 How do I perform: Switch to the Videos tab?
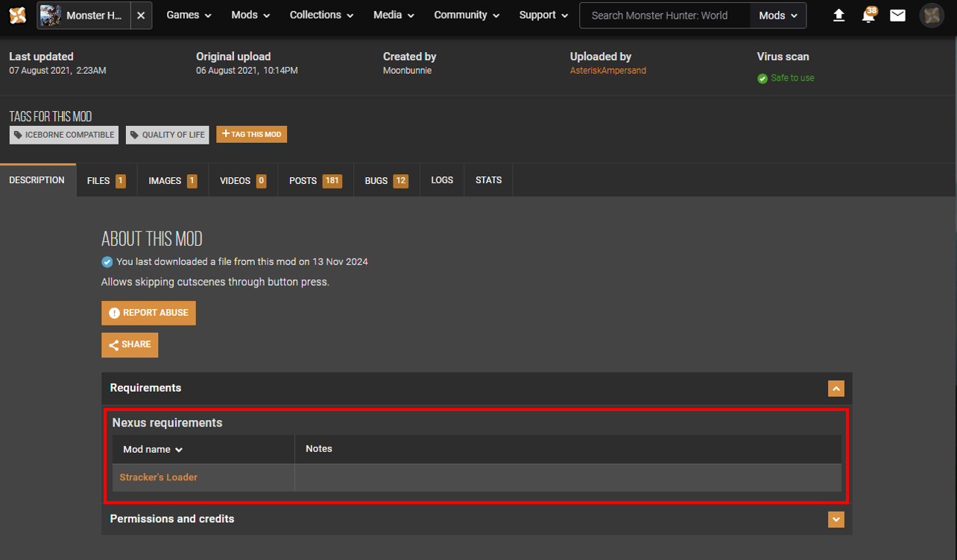[243, 180]
